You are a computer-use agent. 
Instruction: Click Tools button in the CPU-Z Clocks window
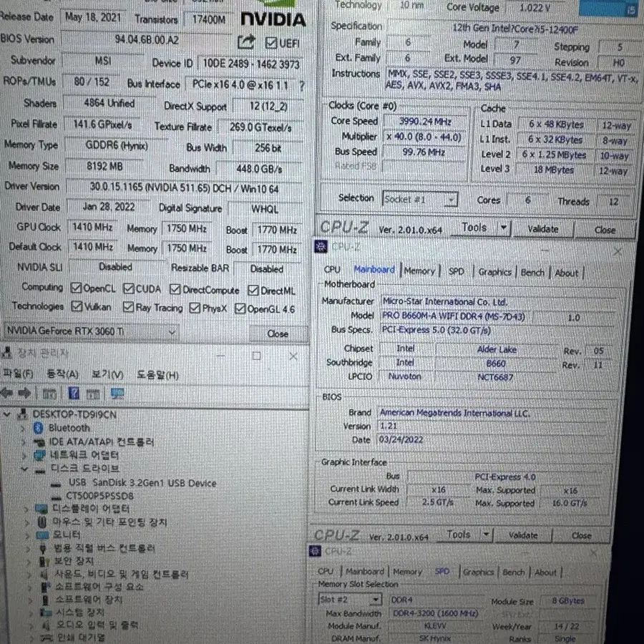click(x=474, y=227)
